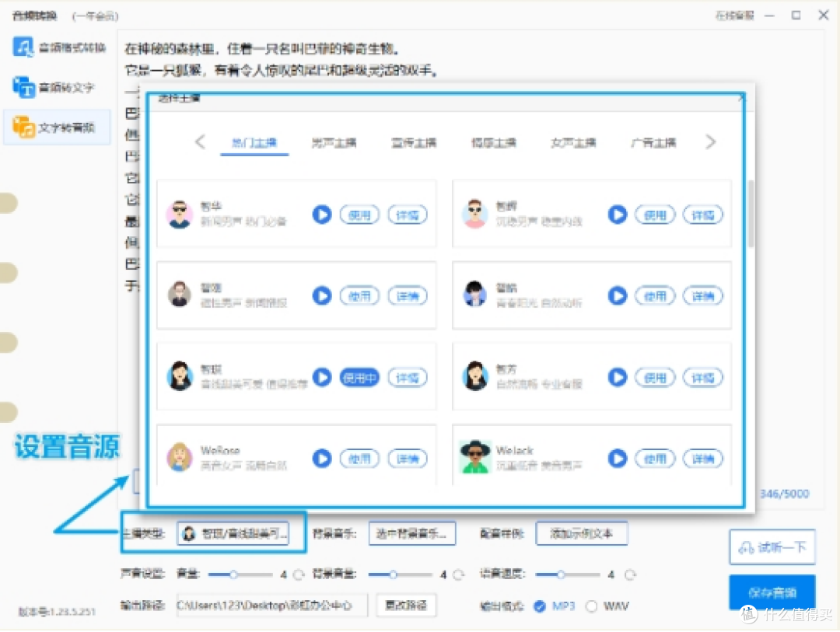View 详情 for the 青春阳光 anchor
This screenshot has width=840, height=632.
point(703,296)
